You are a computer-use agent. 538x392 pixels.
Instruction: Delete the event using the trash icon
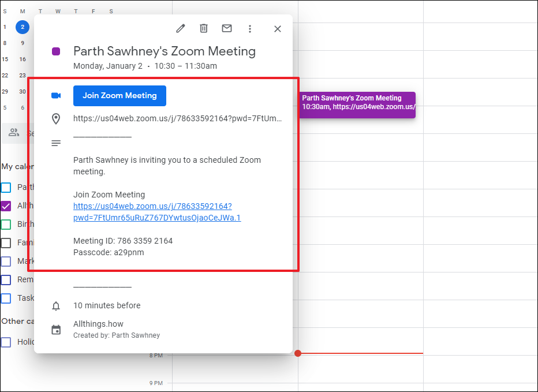click(204, 28)
